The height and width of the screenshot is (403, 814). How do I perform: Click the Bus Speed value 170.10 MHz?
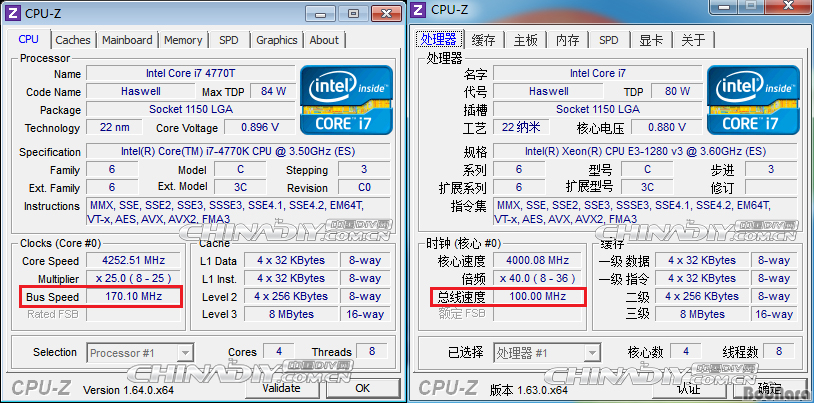coord(134,297)
